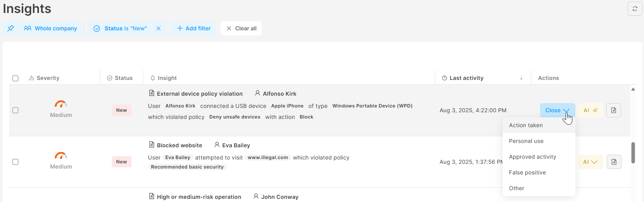Click the report document icon in Eva Bailey row
Viewport: 644px width, 202px height.
(614, 162)
